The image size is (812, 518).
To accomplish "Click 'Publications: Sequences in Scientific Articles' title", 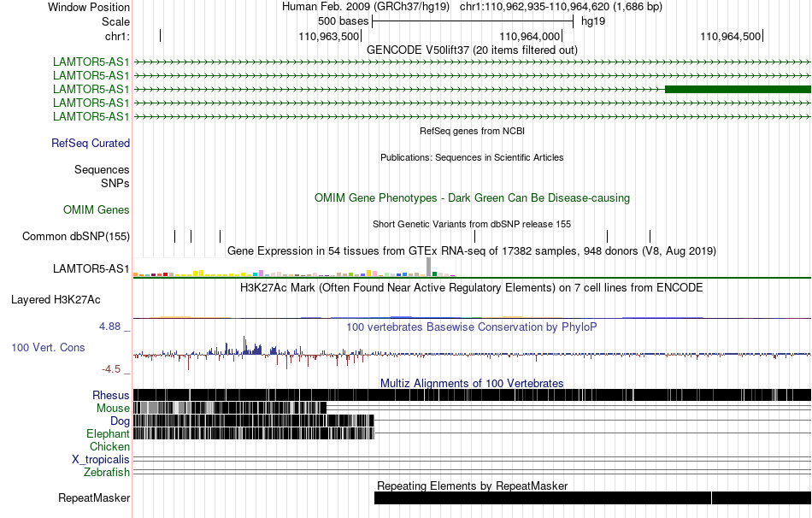I will (472, 157).
